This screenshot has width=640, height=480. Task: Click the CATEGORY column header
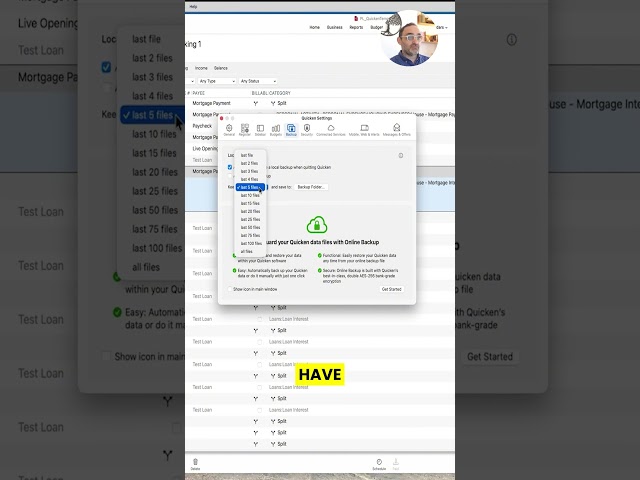(280, 93)
